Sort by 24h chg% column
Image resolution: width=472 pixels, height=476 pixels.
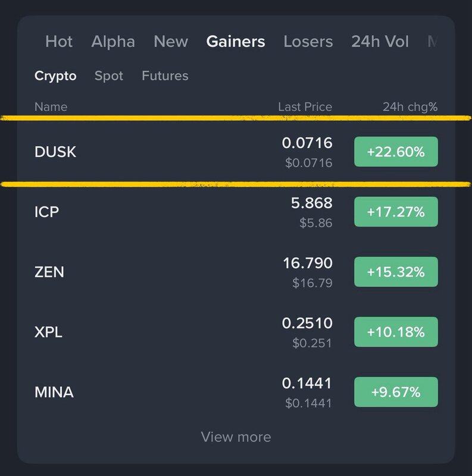410,107
